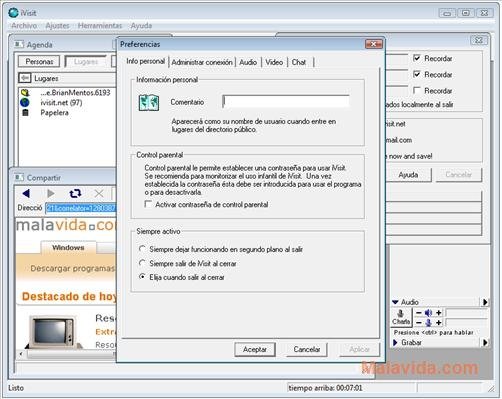This screenshot has height=399, width=502.
Task: Click the Compartir panel icon
Action: pyautogui.click(x=19, y=177)
